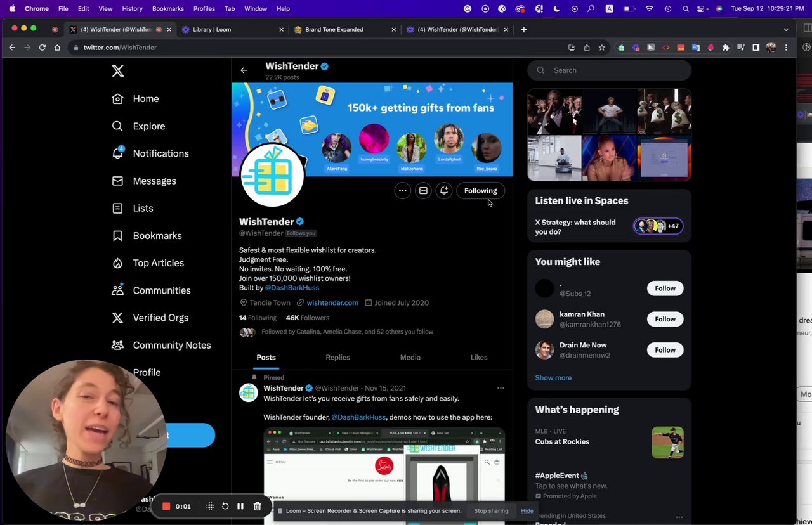The width and height of the screenshot is (812, 525).
Task: Follow Drain Me Now
Action: click(x=665, y=350)
